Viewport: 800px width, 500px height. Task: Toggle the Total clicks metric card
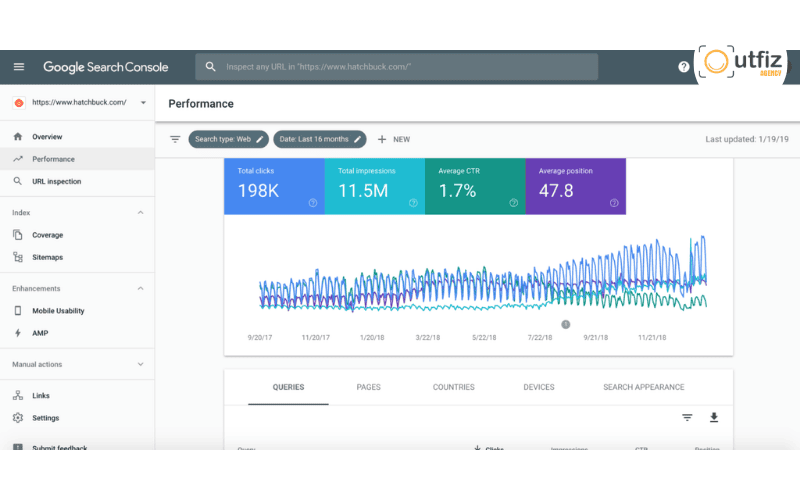point(274,186)
